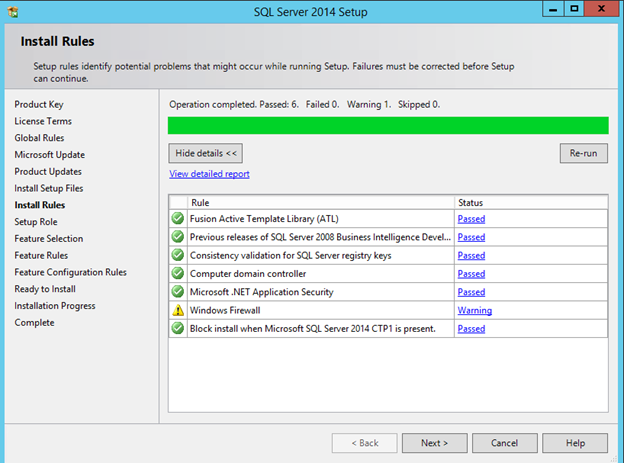Select Ready to Install step

pos(45,289)
